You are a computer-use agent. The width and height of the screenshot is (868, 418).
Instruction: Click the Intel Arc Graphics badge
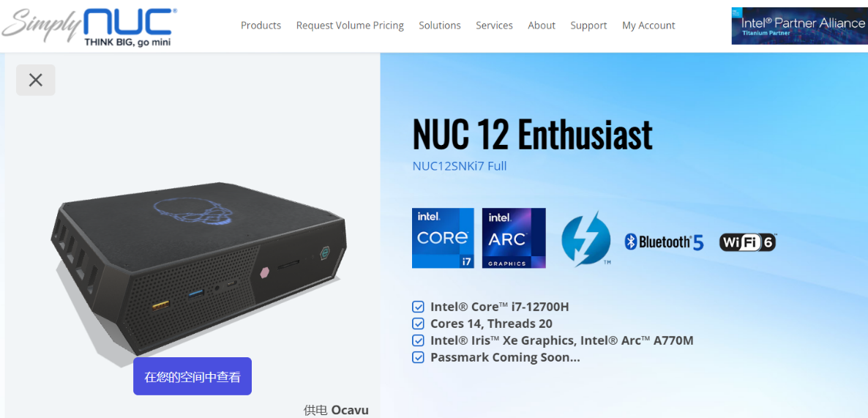(x=514, y=238)
